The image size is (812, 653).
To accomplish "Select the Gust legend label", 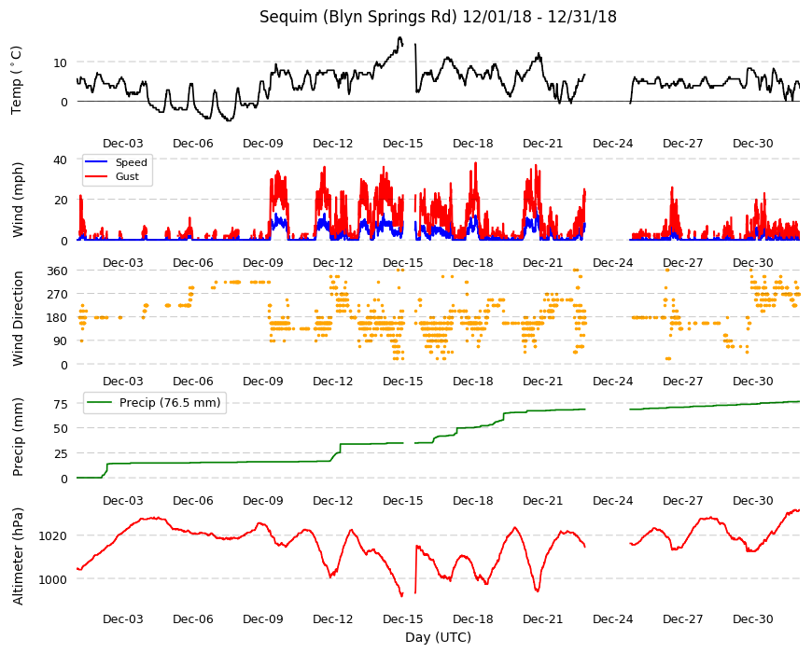I will coord(127,176).
